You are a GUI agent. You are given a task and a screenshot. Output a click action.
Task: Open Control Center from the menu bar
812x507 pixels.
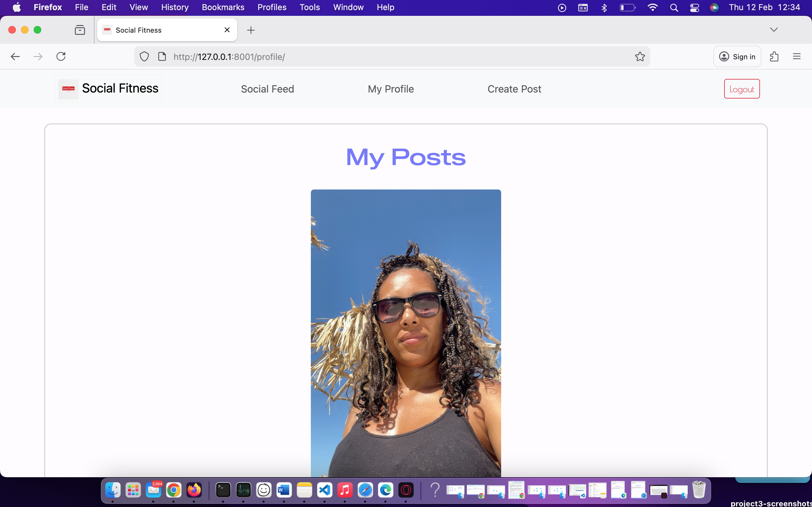[x=694, y=7]
